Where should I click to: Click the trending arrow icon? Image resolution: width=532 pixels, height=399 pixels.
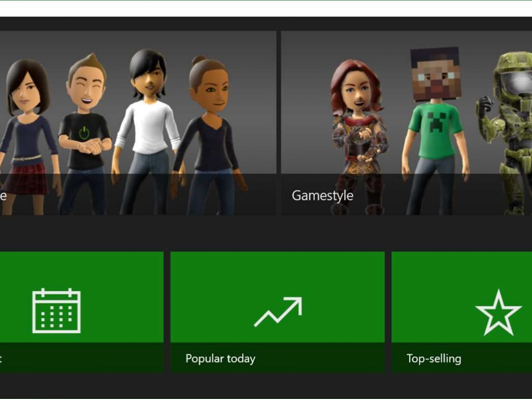click(278, 312)
